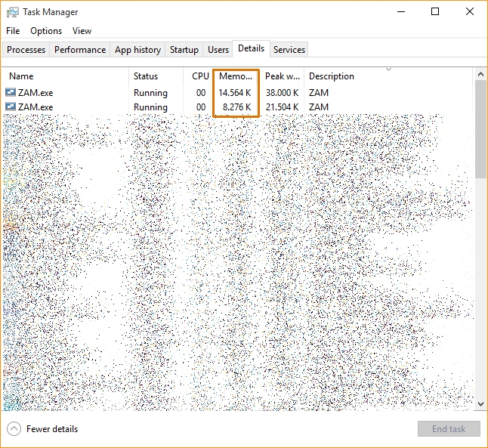This screenshot has width=488, height=448.
Task: Minimize the Task Manager window
Action: (401, 12)
